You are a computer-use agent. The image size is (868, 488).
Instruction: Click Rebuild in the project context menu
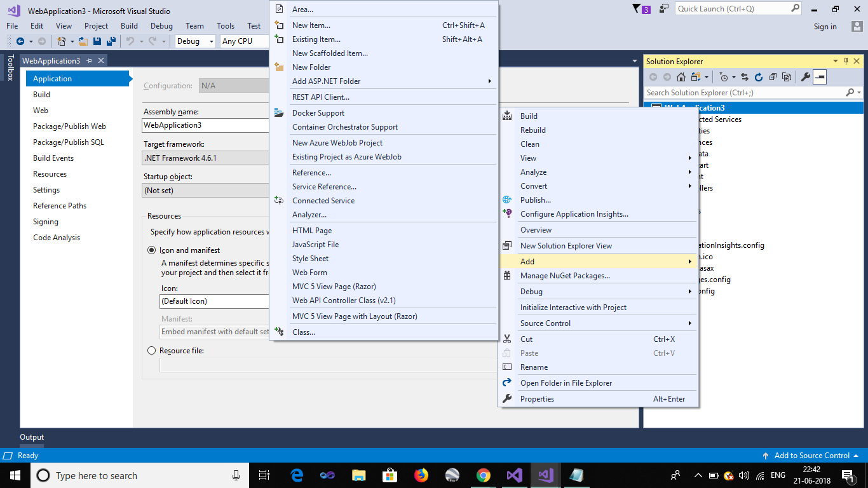coord(597,130)
